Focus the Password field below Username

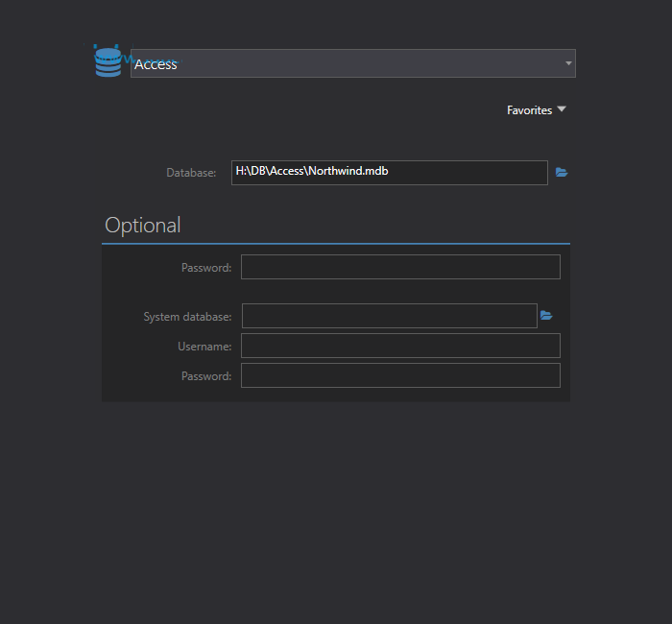[399, 375]
